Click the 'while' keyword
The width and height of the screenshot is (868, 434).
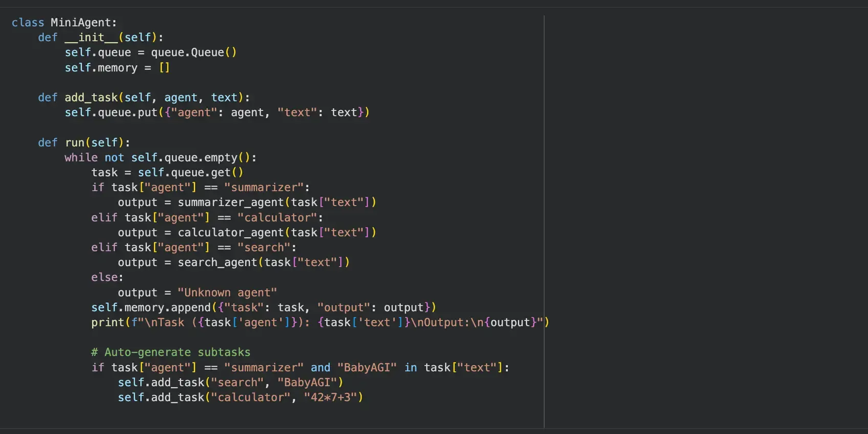click(x=81, y=157)
